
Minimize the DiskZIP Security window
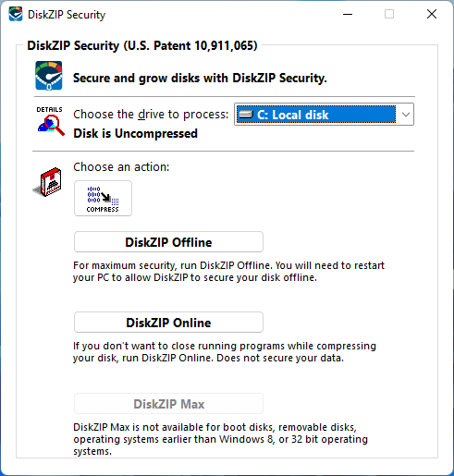pyautogui.click(x=348, y=14)
